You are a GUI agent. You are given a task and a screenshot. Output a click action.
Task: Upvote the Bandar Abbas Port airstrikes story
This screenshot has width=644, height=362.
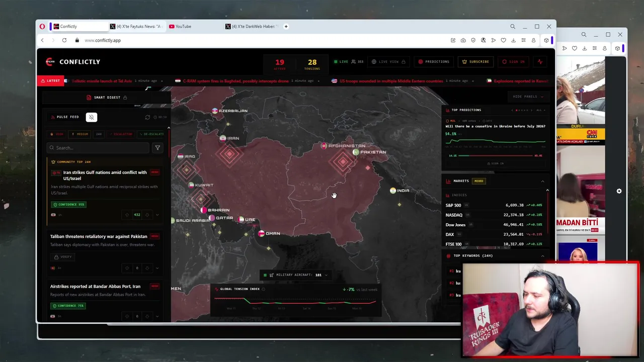[127, 316]
